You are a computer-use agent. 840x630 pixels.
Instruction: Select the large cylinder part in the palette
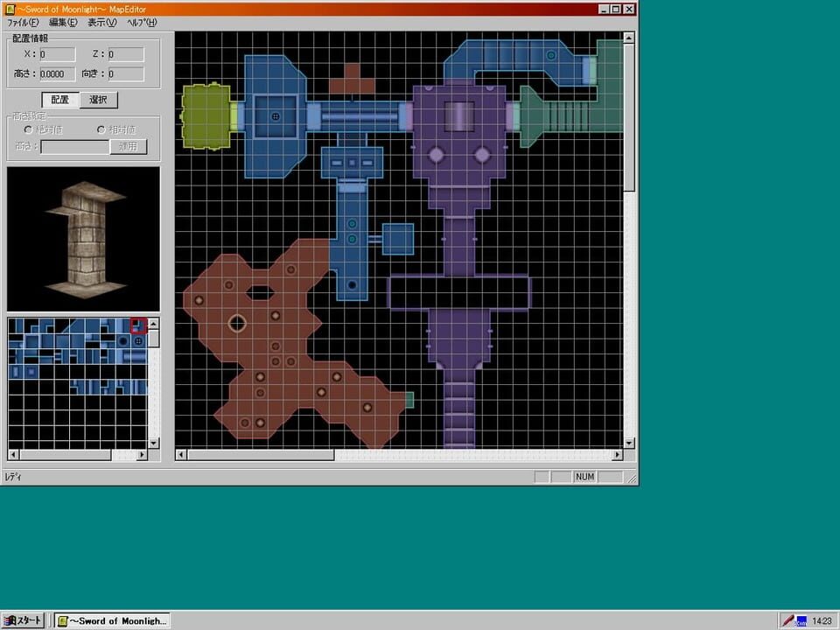point(137,355)
